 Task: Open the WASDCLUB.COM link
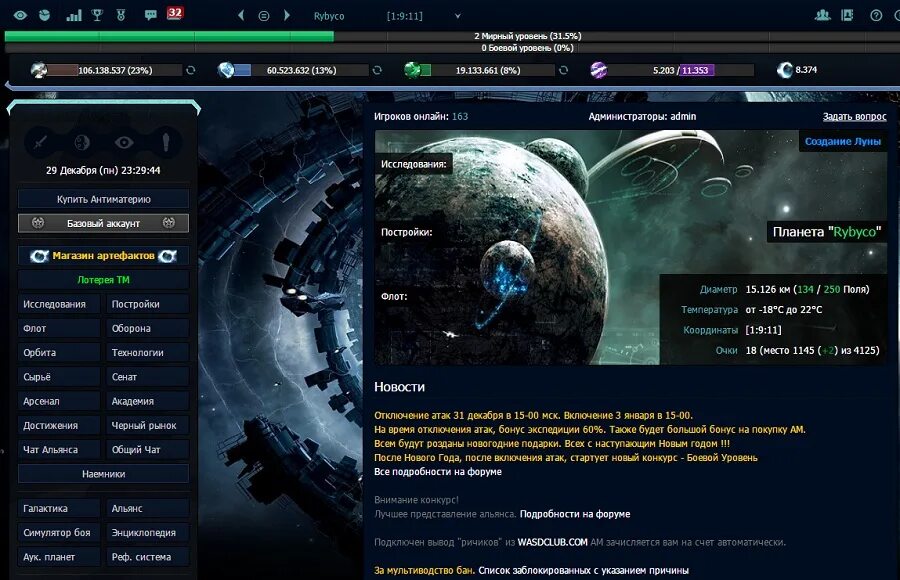[553, 542]
